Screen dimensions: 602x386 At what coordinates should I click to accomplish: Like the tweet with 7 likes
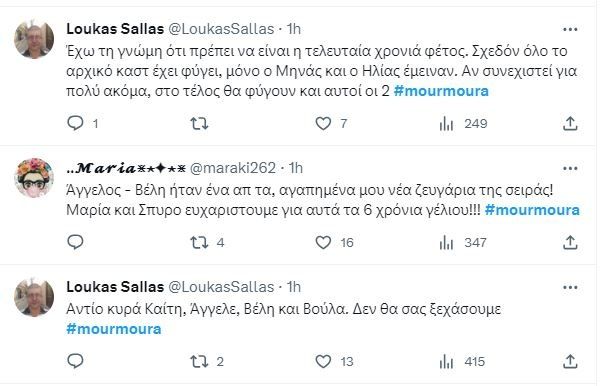(x=323, y=123)
